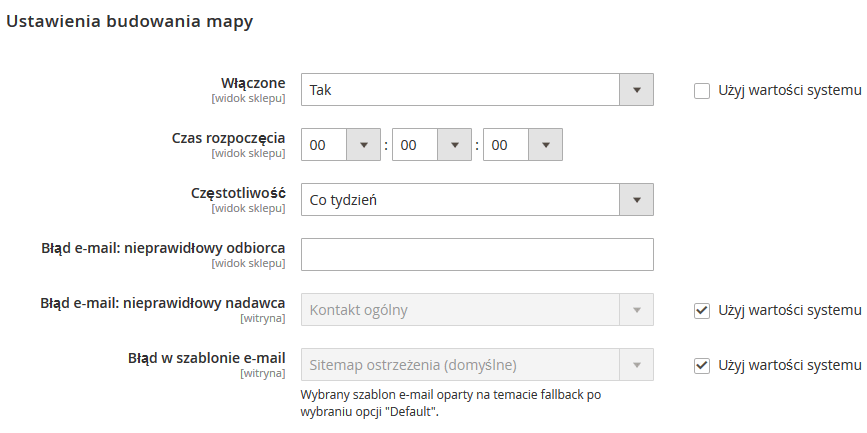Click the Błąd e-mail: nieprawidłowy odbiorca label
Viewport: 867px width, 433px height.
(163, 247)
